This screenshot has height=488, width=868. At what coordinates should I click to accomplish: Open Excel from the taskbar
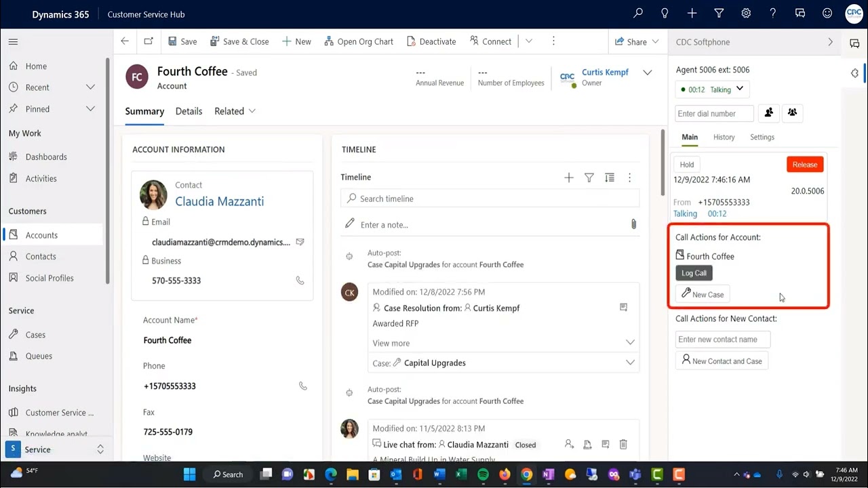coord(461,474)
